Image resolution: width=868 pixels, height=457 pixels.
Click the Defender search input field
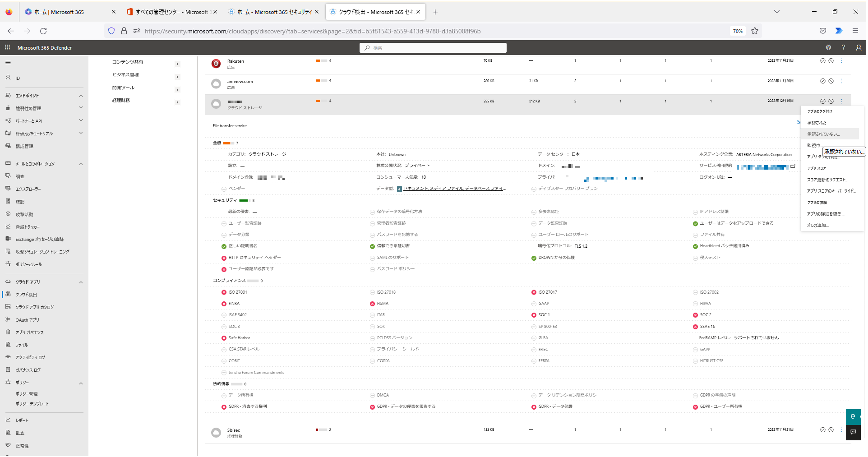tap(433, 48)
